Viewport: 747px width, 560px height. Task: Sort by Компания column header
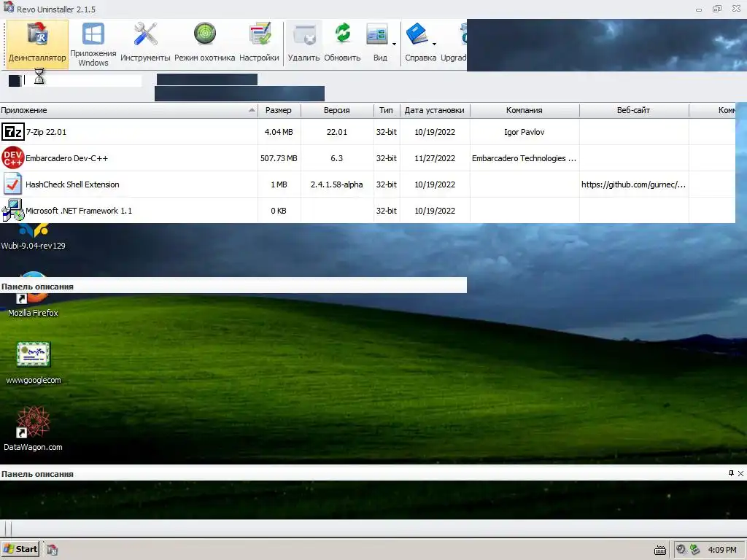(525, 111)
